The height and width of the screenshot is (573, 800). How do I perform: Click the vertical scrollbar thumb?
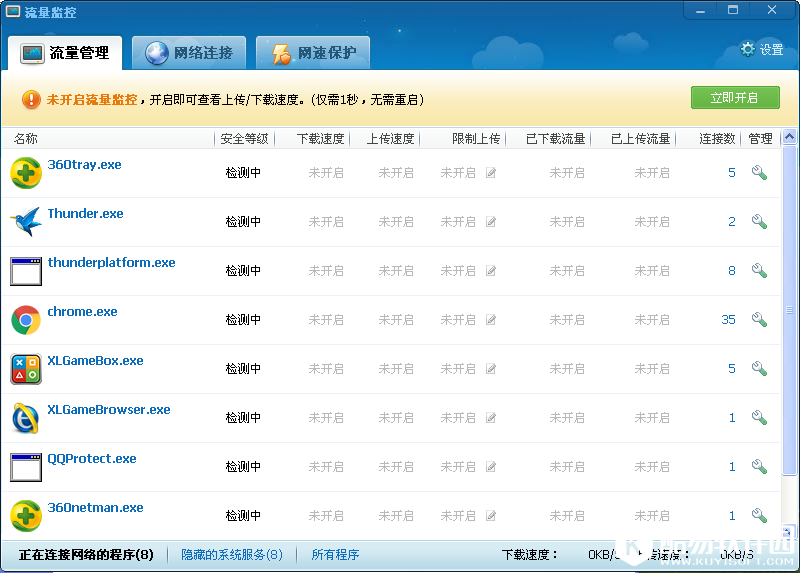click(789, 310)
